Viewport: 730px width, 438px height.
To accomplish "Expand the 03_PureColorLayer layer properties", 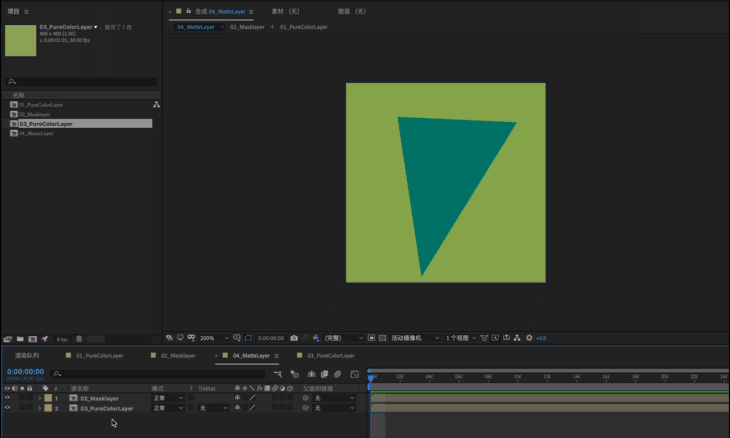I will click(40, 408).
